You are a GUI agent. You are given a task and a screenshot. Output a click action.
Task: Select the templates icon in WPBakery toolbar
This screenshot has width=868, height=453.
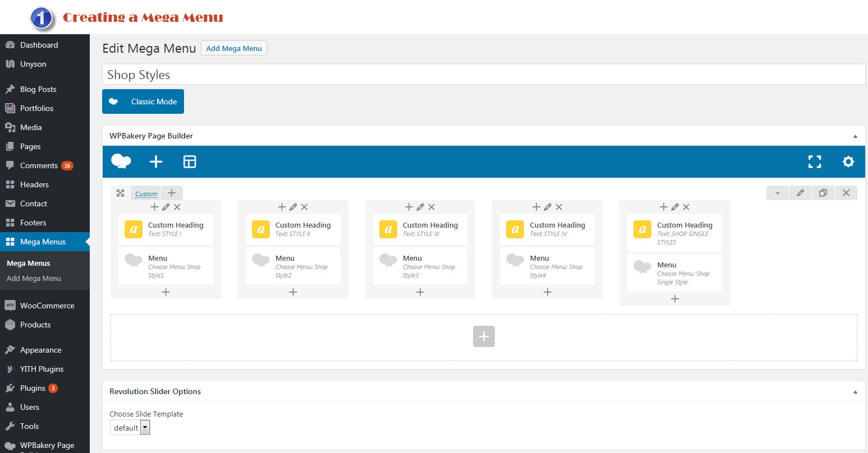pyautogui.click(x=189, y=161)
